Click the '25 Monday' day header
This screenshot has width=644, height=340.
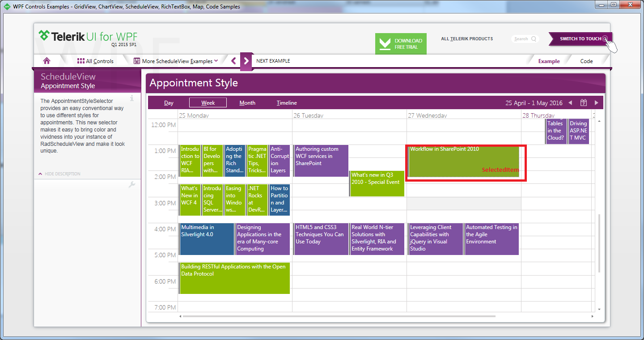click(194, 115)
